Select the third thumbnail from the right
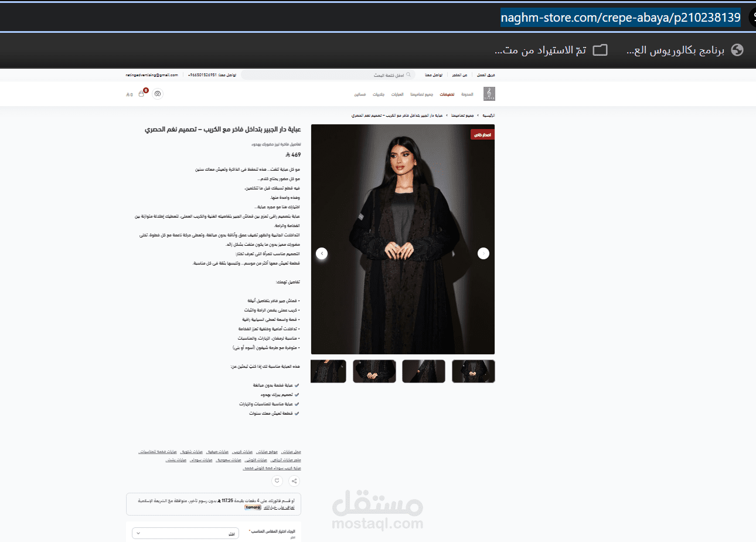Viewport: 756px width, 542px height. coord(374,371)
